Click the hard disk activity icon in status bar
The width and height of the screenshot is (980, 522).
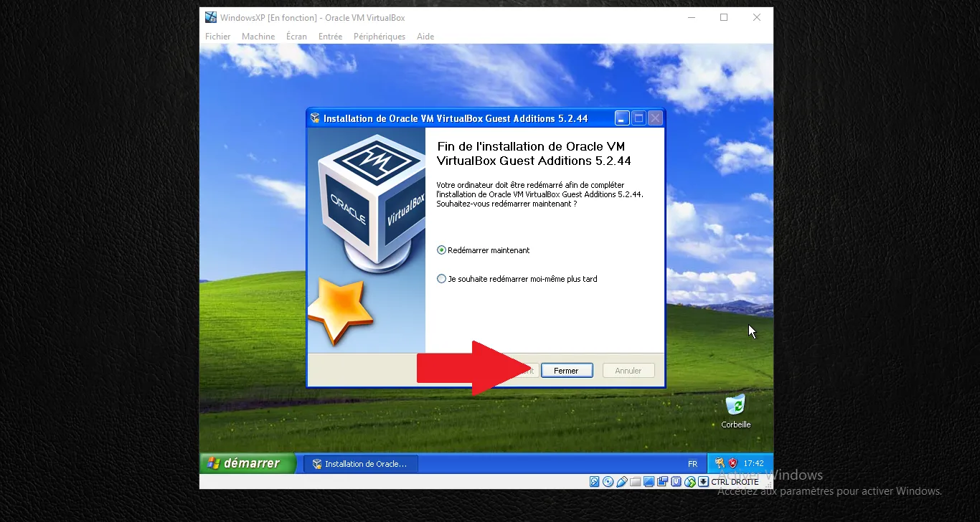[x=595, y=482]
